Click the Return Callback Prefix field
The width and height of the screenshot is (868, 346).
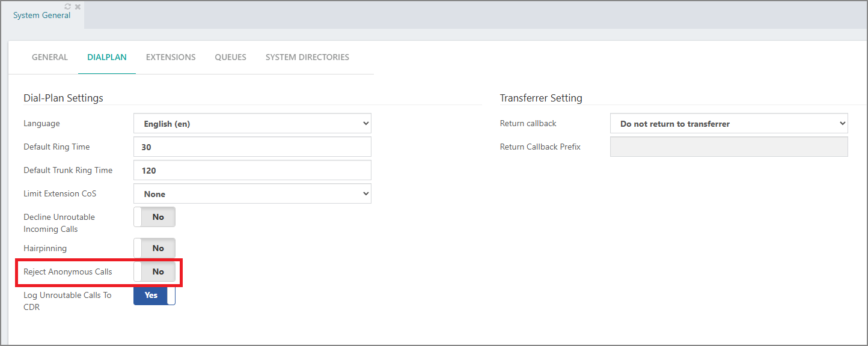coord(729,147)
